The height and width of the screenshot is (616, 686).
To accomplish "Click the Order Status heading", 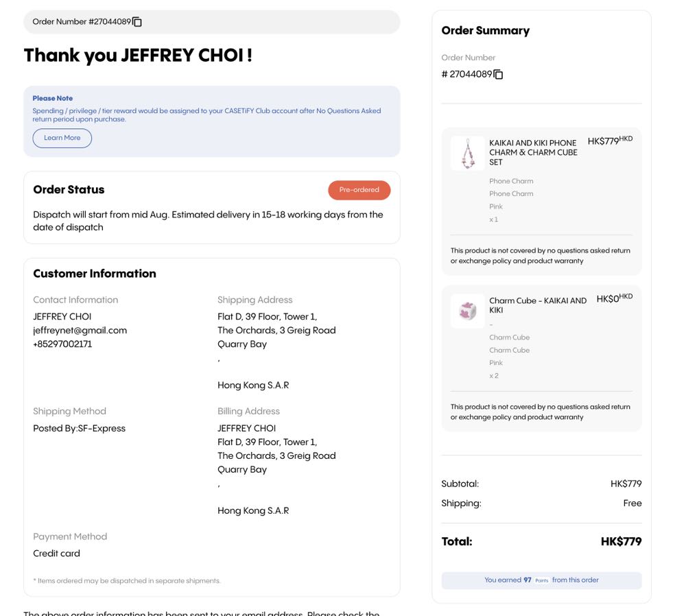I will (69, 189).
